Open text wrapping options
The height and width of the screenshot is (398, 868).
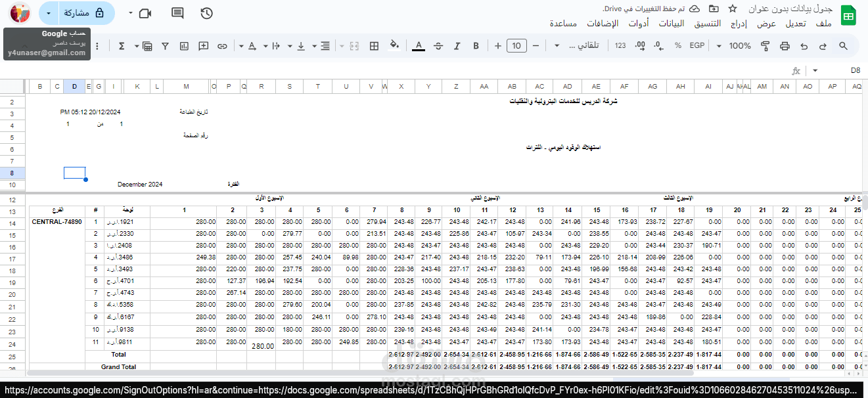click(x=276, y=46)
